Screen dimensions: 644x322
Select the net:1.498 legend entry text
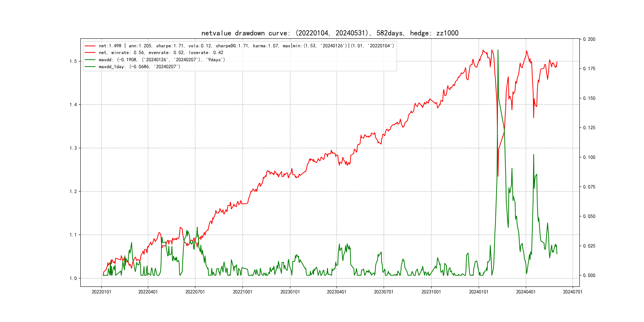[x=246, y=46]
